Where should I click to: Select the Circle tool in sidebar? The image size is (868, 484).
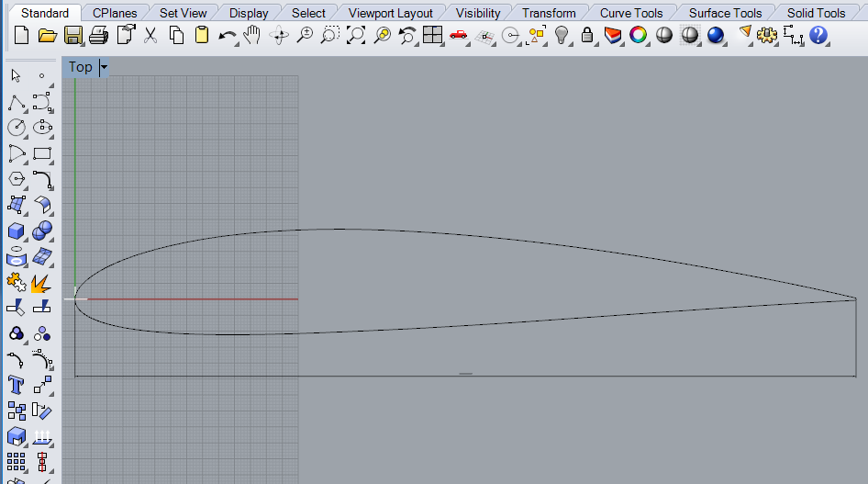17,128
